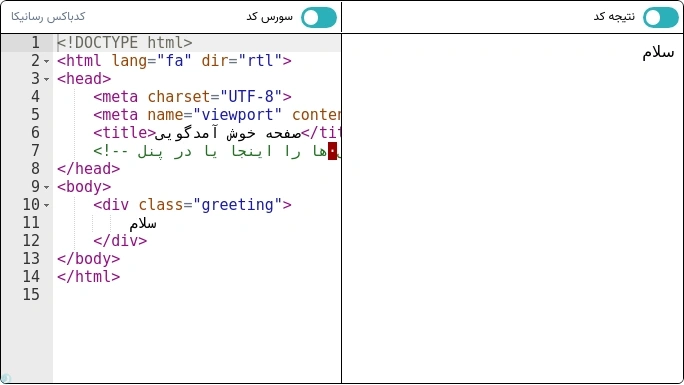Image resolution: width=684 pixels, height=385 pixels.
Task: Select line number 5 in the gutter
Action: coord(35,115)
